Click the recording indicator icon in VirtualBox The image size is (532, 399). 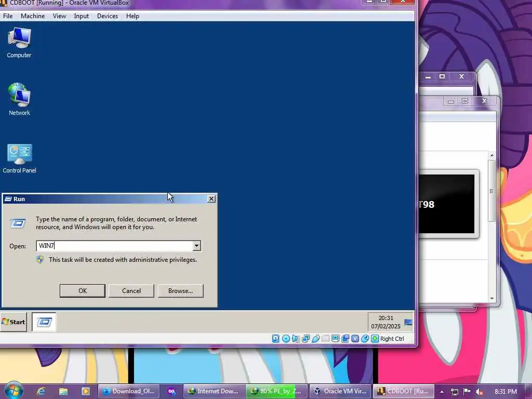345,338
